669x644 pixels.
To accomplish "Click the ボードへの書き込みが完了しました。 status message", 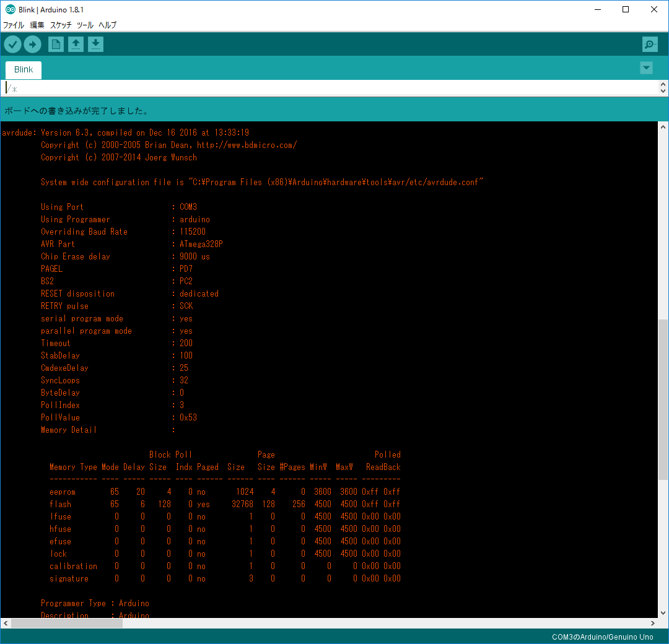I will pos(77,111).
